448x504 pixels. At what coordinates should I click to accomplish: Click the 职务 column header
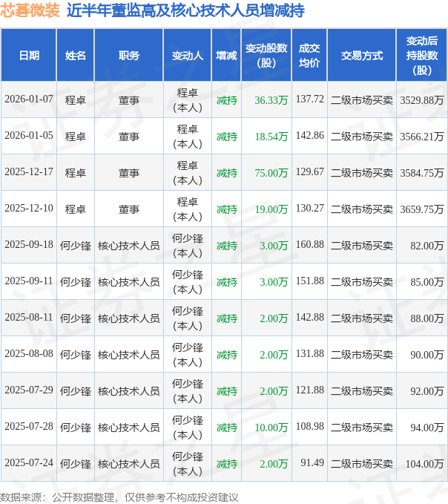(129, 55)
